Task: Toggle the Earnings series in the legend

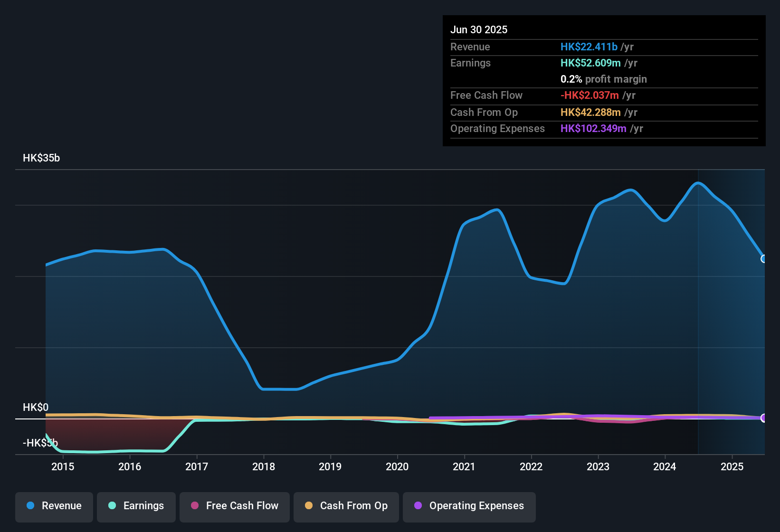Action: click(136, 506)
